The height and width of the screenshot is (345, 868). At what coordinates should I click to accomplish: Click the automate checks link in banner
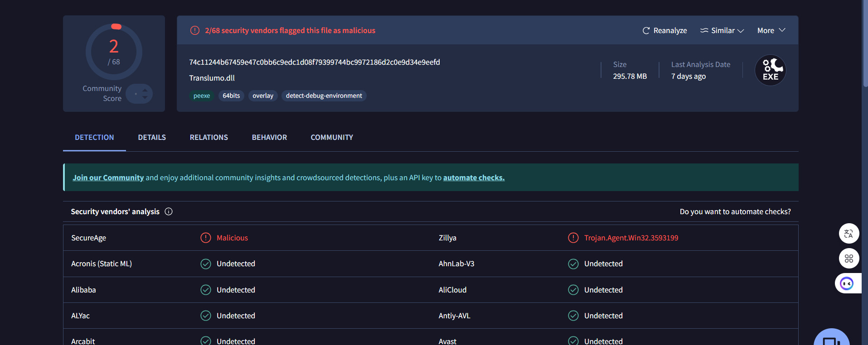tap(474, 177)
